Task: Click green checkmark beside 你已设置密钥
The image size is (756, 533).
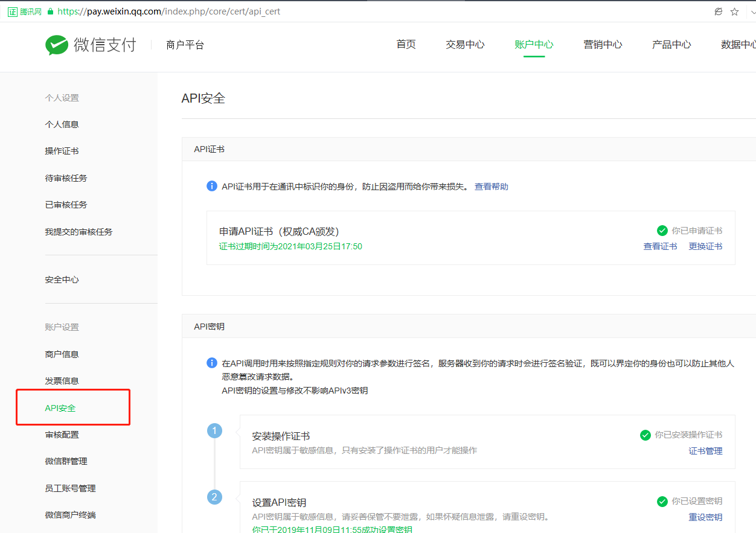Action: 662,501
